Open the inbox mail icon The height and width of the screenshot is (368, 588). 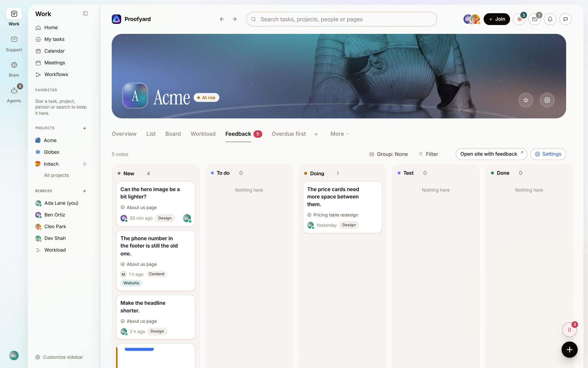[535, 19]
